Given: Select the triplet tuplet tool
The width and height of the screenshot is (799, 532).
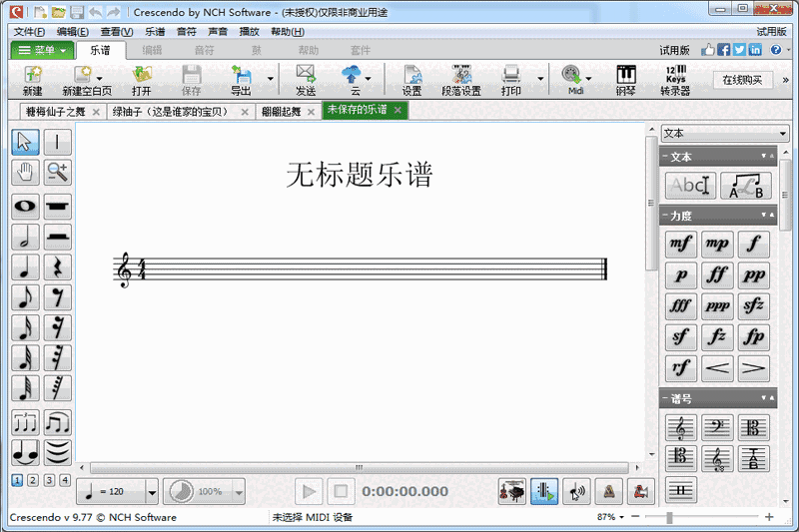Looking at the screenshot, I should point(25,422).
